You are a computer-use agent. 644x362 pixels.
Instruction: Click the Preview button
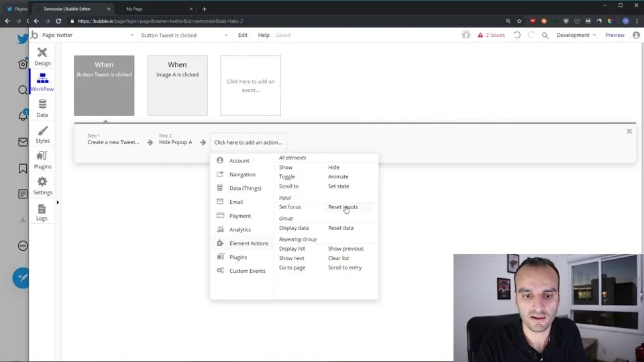(614, 35)
